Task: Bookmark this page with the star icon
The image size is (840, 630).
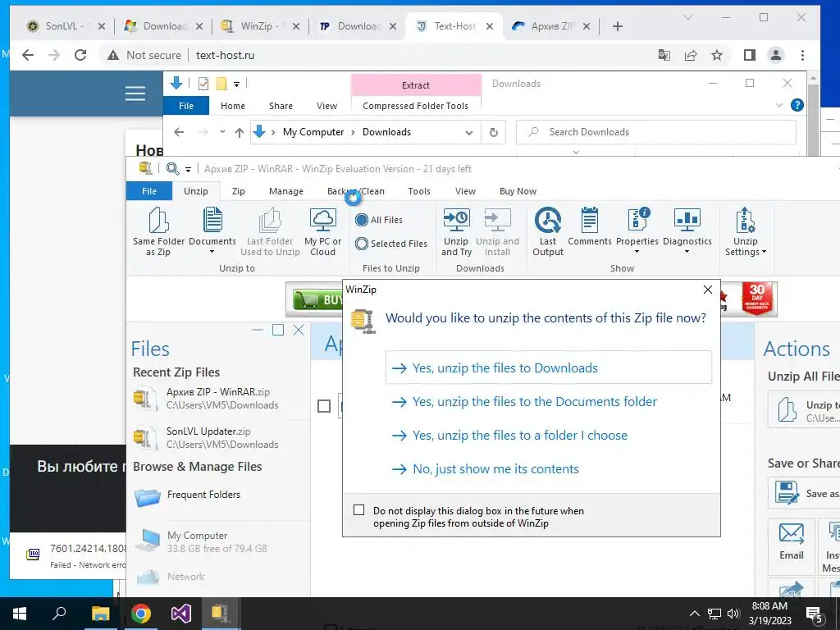Action: pos(717,55)
